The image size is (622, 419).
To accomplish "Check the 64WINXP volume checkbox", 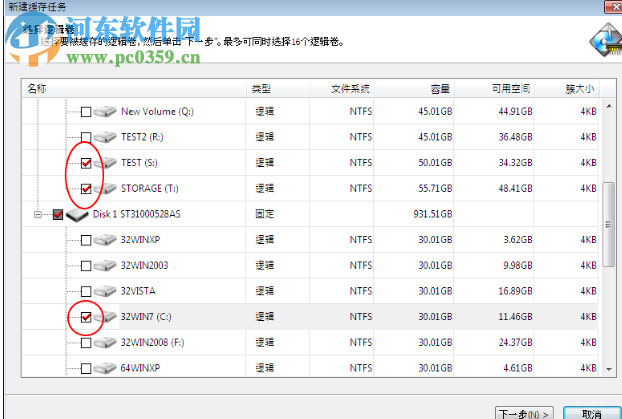I will [x=86, y=368].
